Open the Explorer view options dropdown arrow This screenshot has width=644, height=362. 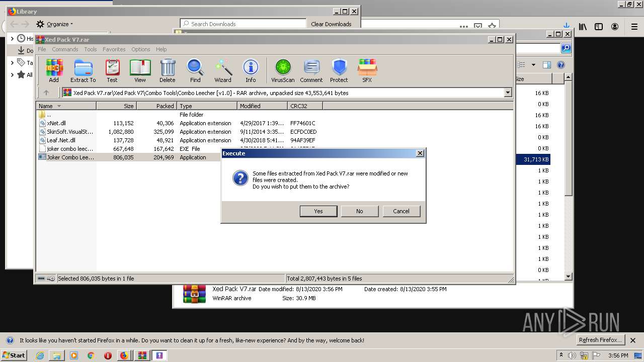pyautogui.click(x=533, y=65)
